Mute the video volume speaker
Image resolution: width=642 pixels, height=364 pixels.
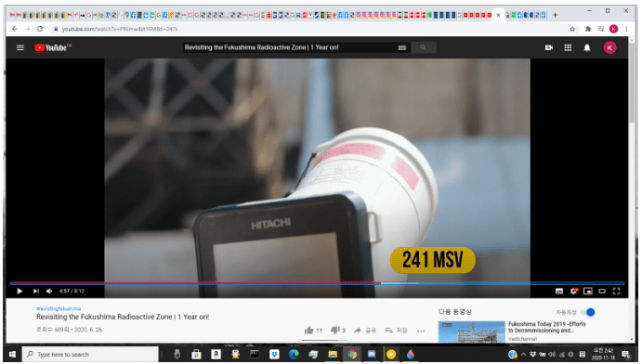49,291
